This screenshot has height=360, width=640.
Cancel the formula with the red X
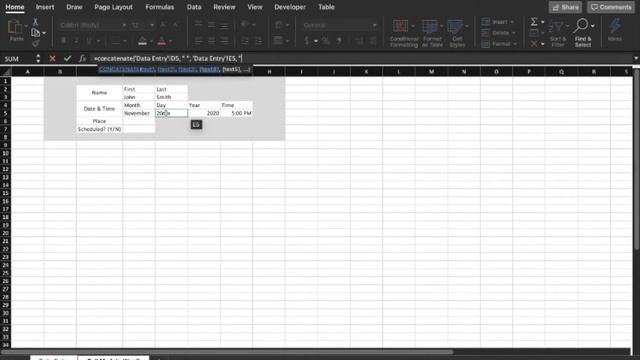52,58
